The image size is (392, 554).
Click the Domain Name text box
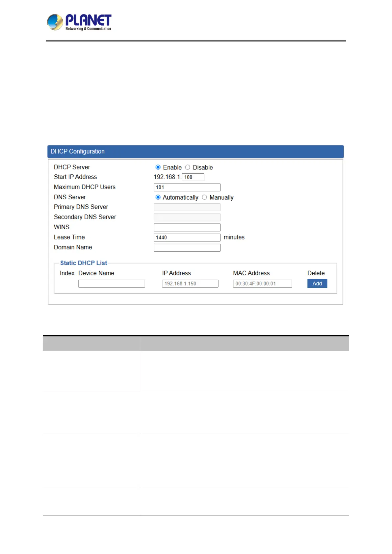coord(187,247)
